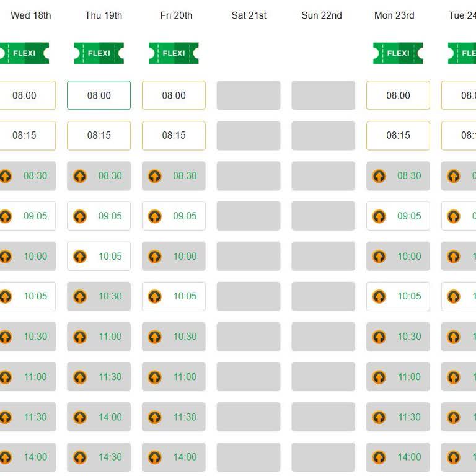Select the 08:00 slot on Thursday 19th
Screen dimensions: 476x476
pyautogui.click(x=99, y=95)
